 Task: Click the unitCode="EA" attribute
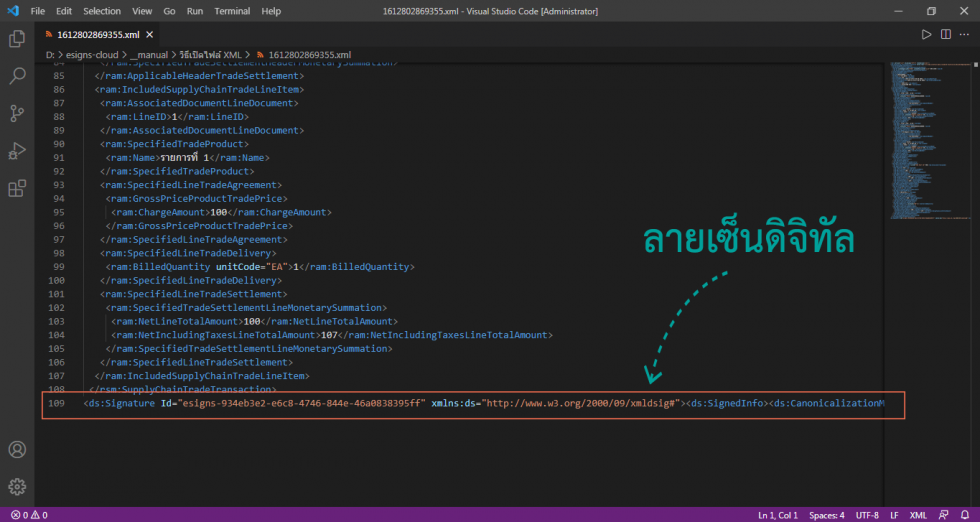point(252,267)
